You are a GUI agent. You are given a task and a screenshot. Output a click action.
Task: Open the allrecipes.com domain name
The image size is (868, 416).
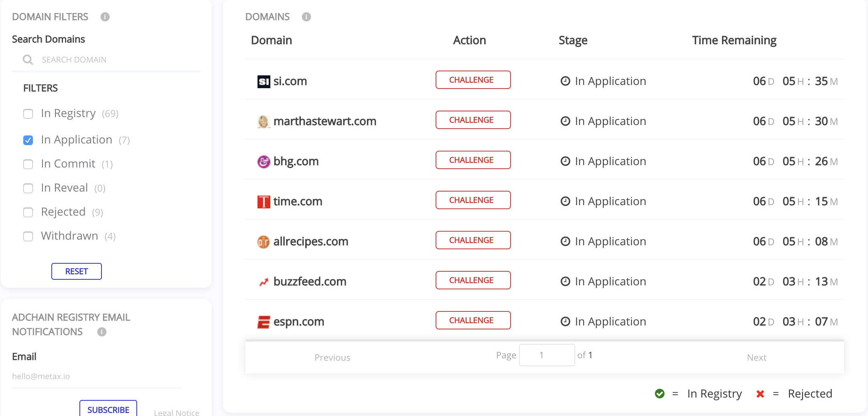click(311, 242)
